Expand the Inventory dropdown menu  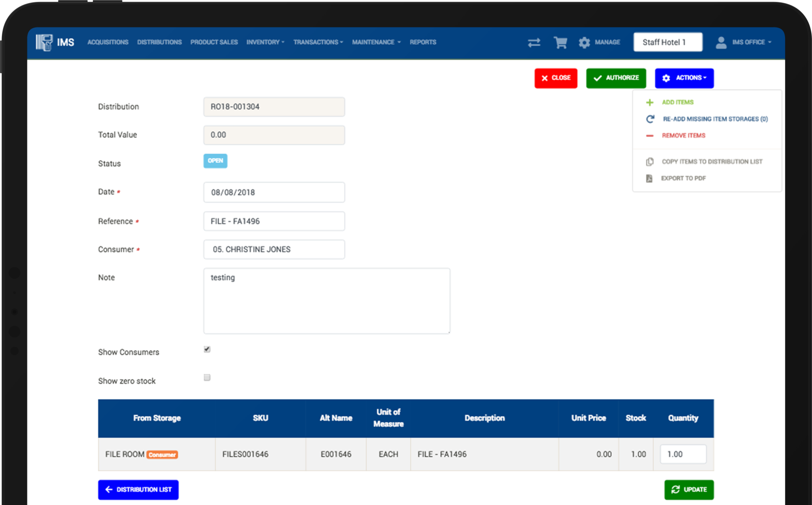[265, 42]
